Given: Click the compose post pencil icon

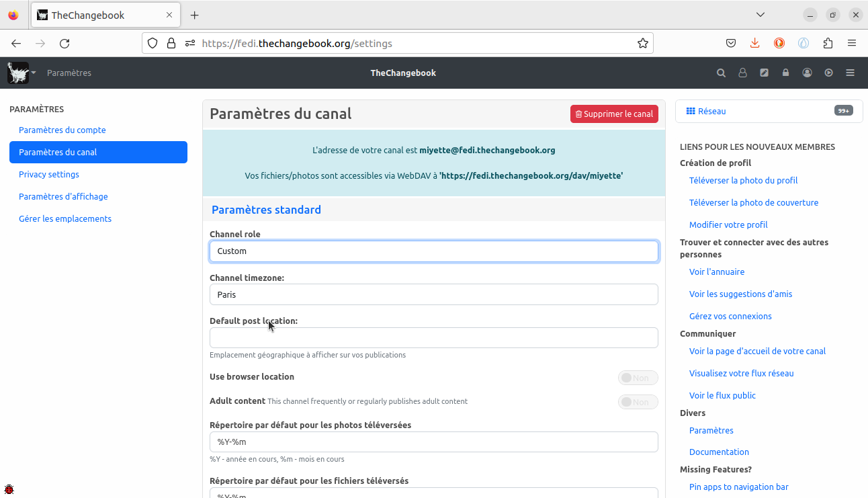Looking at the screenshot, I should 764,73.
